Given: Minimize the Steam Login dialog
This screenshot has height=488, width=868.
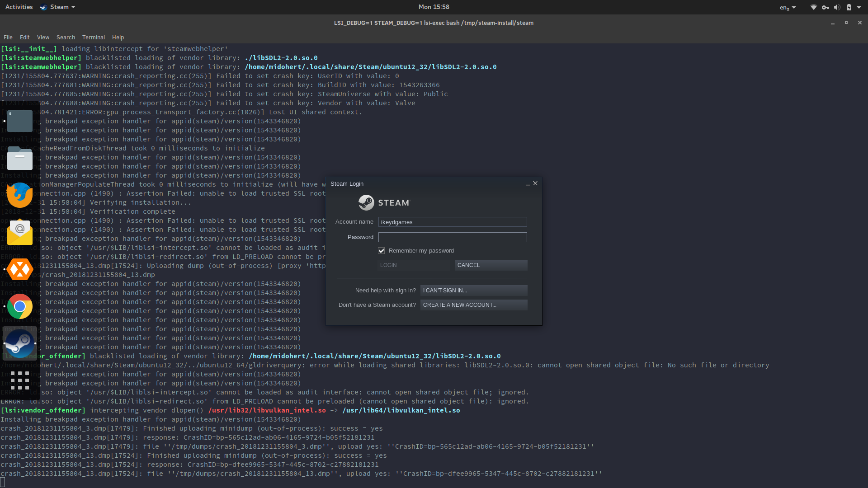Looking at the screenshot, I should pos(528,183).
